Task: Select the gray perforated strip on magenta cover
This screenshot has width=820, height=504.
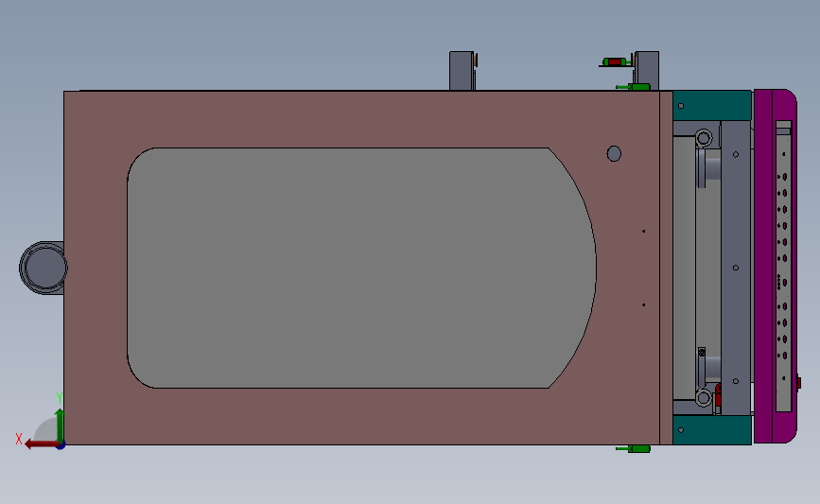Action: [x=783, y=266]
